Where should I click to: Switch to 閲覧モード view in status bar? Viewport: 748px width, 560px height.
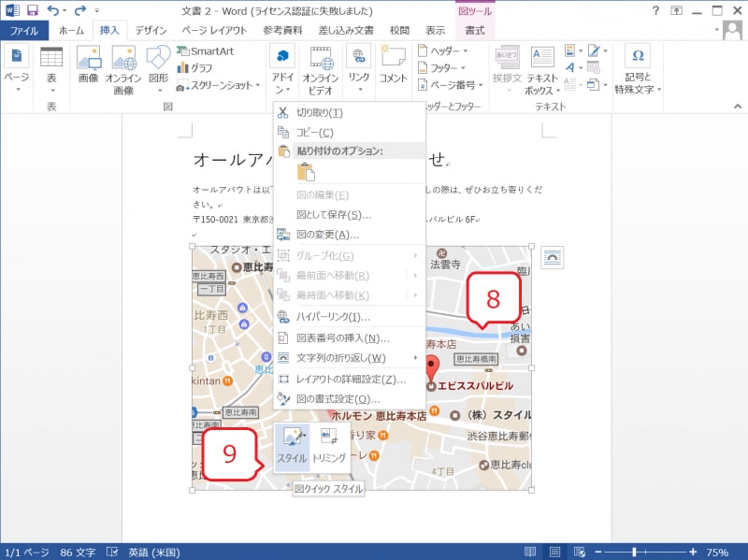coord(529,552)
